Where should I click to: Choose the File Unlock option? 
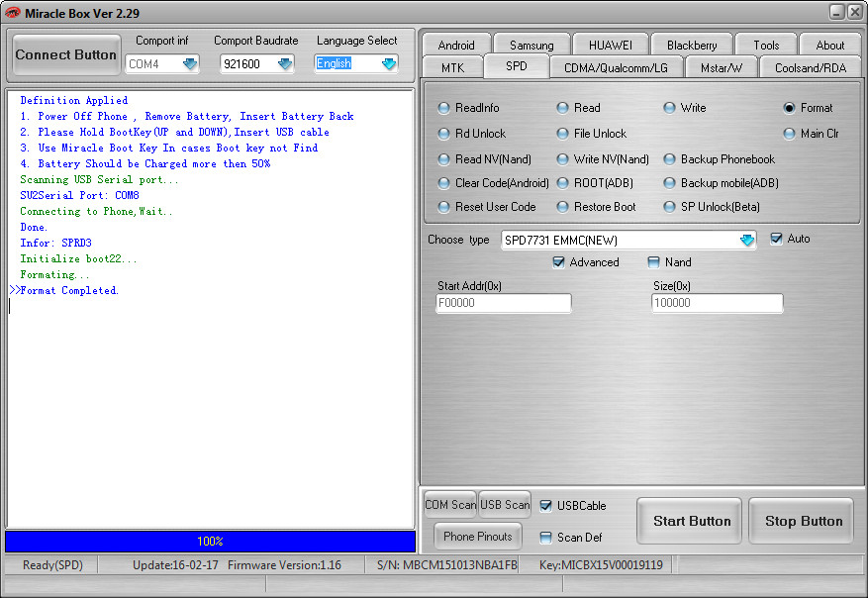pyautogui.click(x=592, y=134)
